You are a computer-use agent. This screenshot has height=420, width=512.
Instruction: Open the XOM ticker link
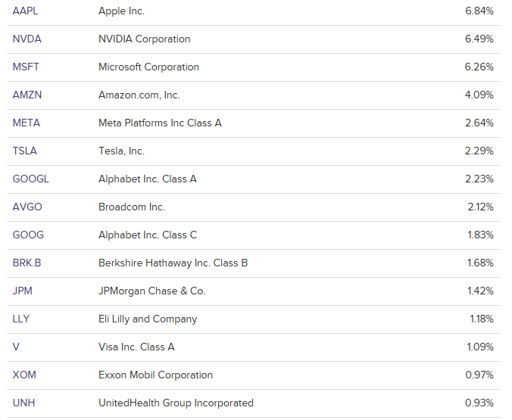(x=24, y=375)
